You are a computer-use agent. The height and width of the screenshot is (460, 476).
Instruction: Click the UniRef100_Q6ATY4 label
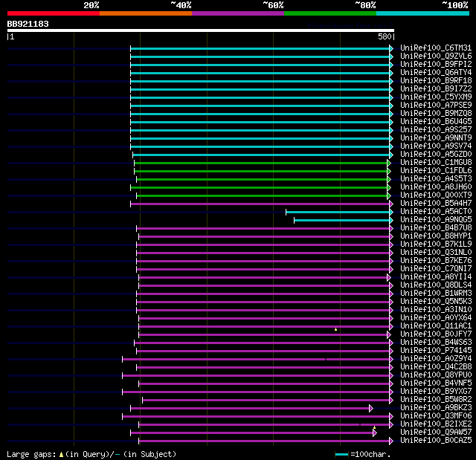[436, 73]
